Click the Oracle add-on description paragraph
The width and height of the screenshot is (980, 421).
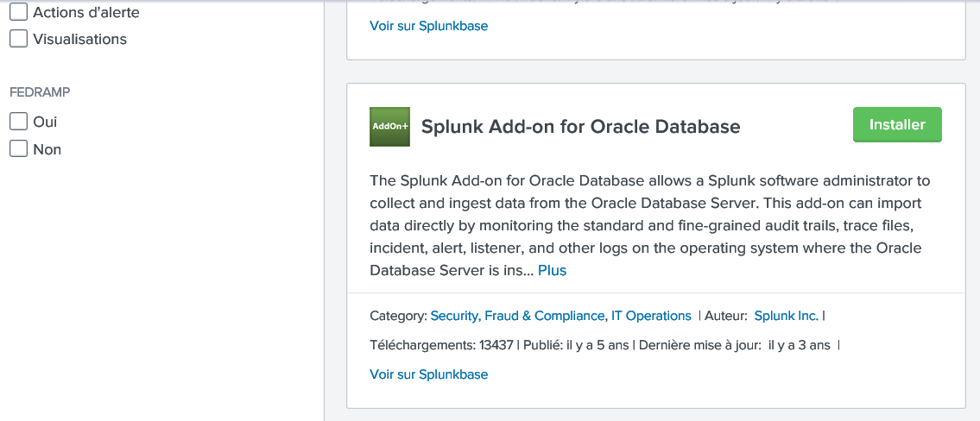click(x=650, y=225)
